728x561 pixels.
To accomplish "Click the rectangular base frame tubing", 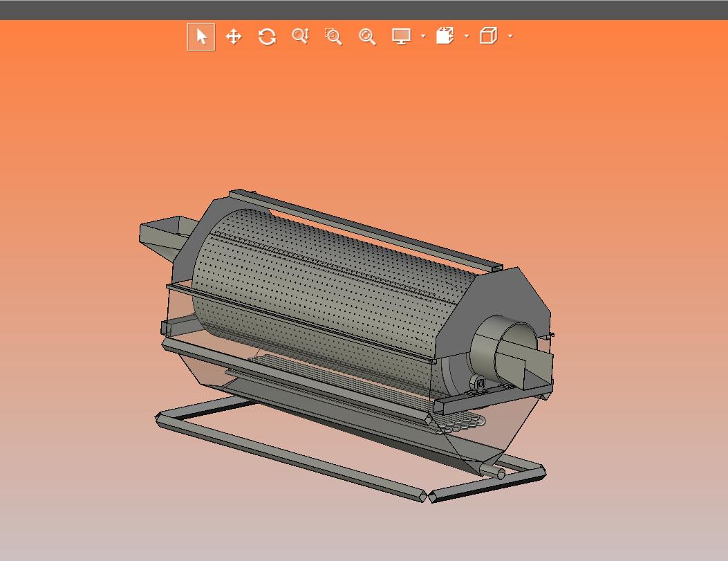I will 290,457.
